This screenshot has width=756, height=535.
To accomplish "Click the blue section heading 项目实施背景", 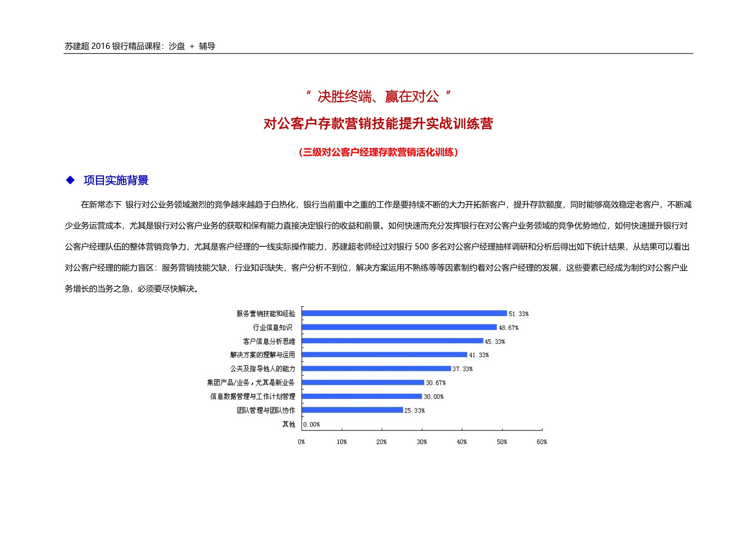I will (x=116, y=180).
